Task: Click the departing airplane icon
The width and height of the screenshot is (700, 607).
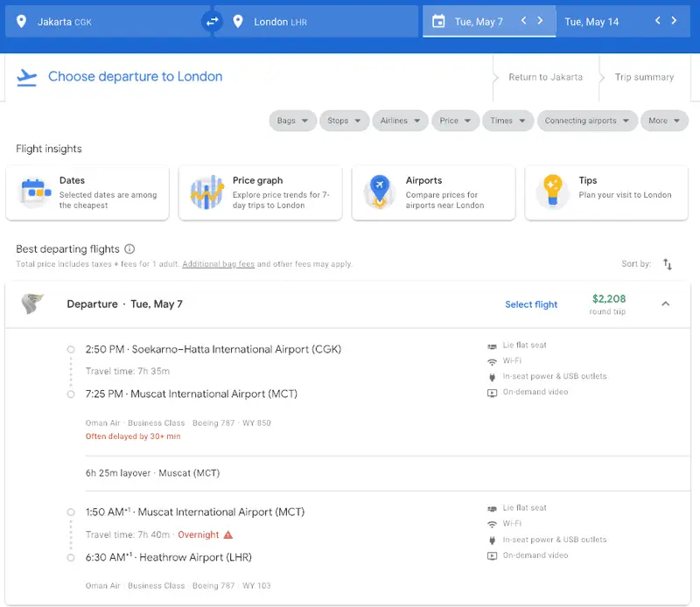Action: 27,78
